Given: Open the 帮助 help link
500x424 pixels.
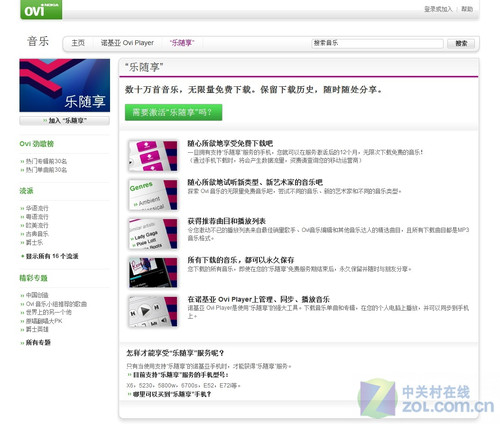Looking at the screenshot, I should 467,9.
